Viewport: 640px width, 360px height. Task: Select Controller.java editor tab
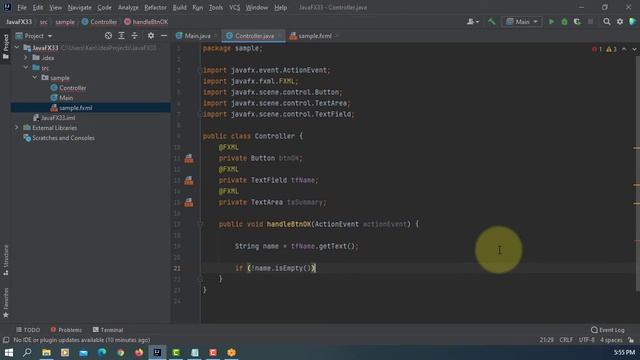click(254, 36)
